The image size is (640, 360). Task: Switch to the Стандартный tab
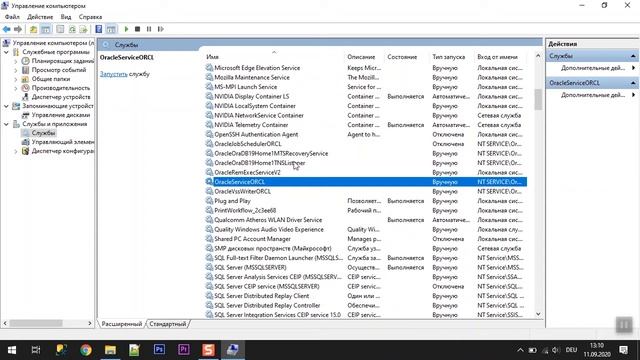tap(167, 324)
